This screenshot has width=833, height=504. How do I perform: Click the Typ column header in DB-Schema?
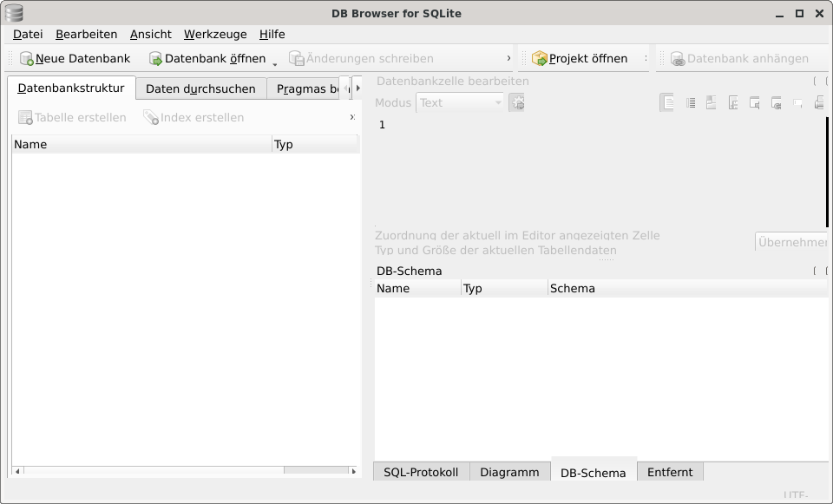(x=504, y=288)
